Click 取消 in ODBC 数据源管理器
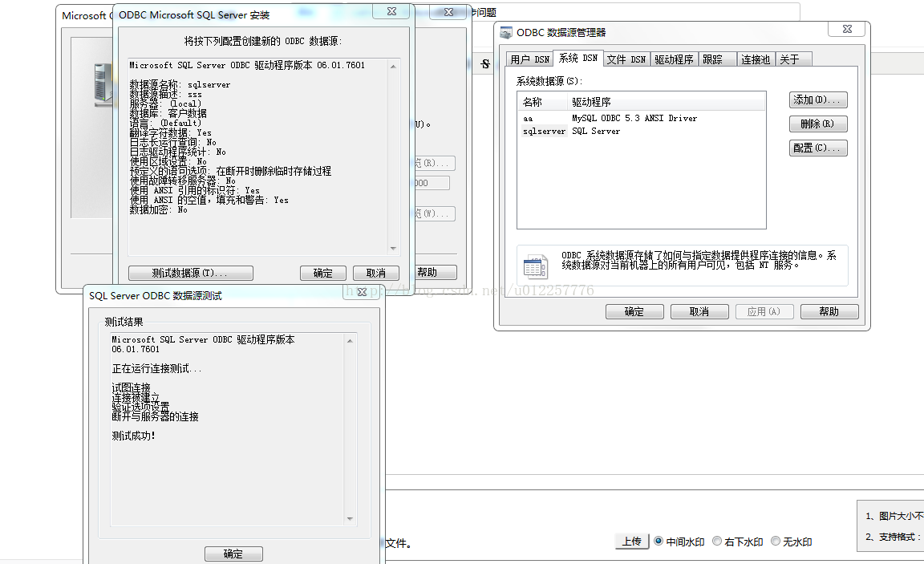This screenshot has height=564, width=924. (699, 312)
